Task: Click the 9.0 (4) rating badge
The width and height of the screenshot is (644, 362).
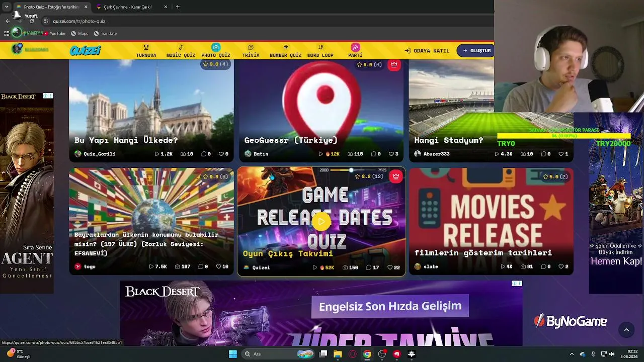Action: pos(215,64)
